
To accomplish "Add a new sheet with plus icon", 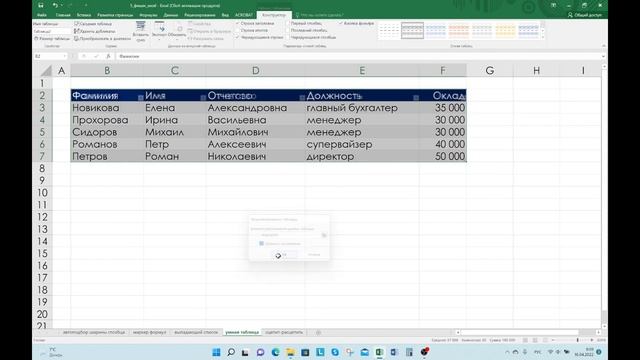I will tap(318, 332).
